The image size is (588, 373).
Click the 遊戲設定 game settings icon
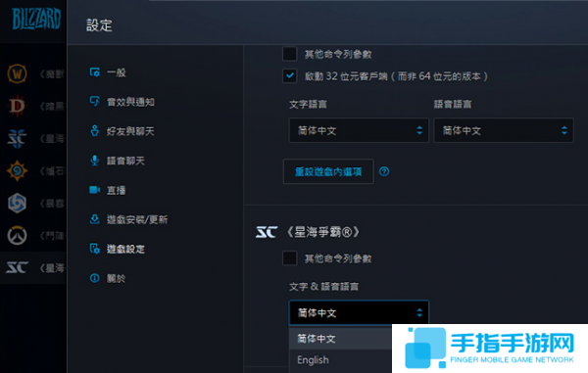(x=94, y=249)
